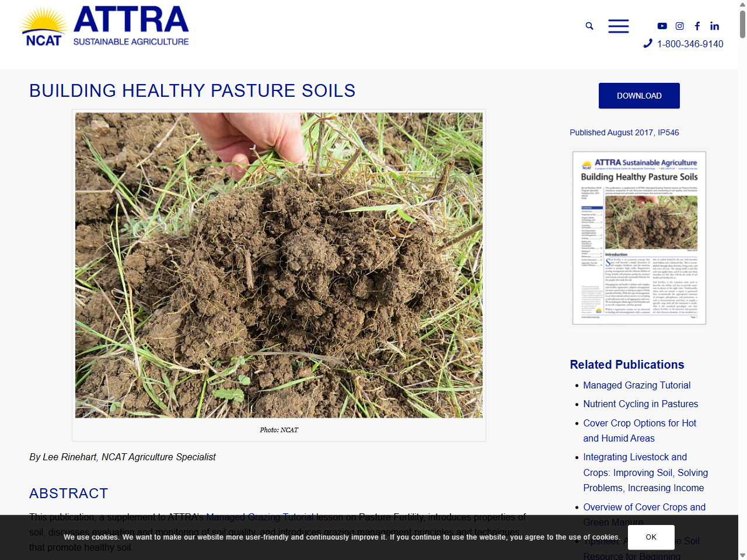747x560 pixels.
Task: Open ATTRA's Instagram page
Action: pyautogui.click(x=679, y=26)
